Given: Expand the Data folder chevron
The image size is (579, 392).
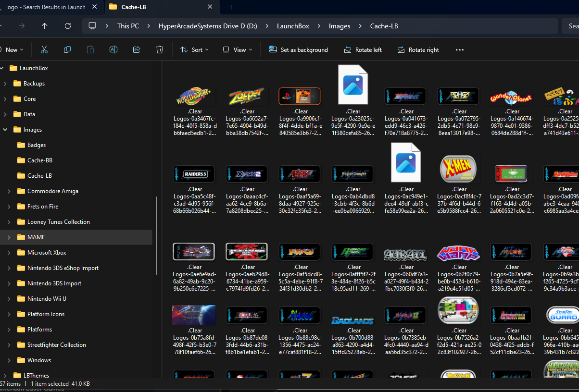Looking at the screenshot, I should click(5, 114).
